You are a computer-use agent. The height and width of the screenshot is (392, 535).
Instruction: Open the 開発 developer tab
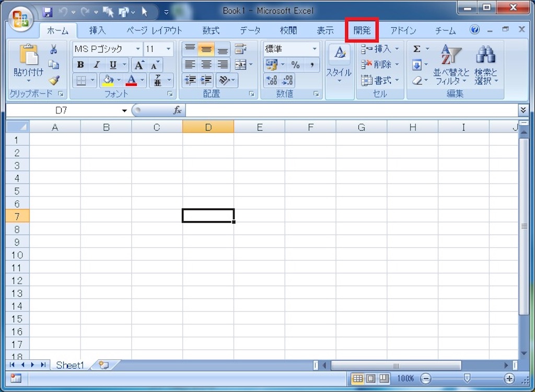point(362,31)
